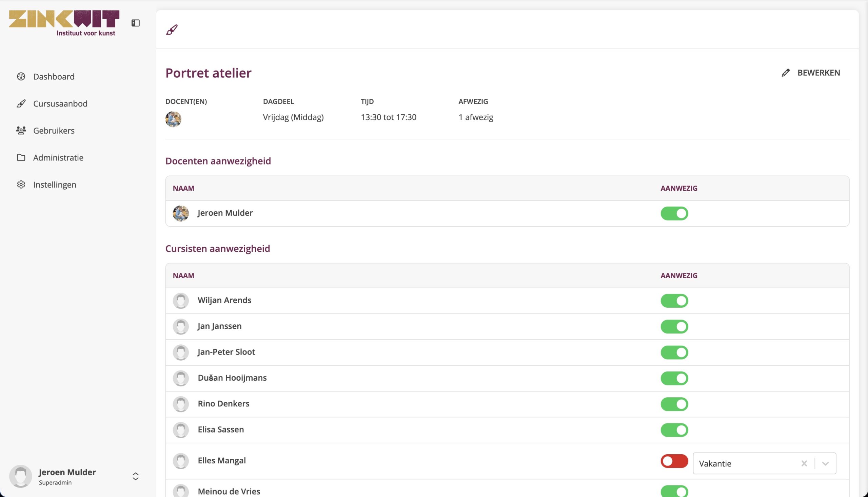Viewport: 868px width, 497px height.
Task: Clear Vakantie reason with X icon
Action: (804, 463)
